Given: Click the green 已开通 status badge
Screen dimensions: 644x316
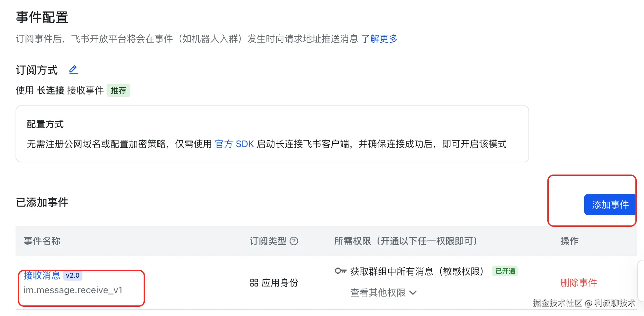Looking at the screenshot, I should tap(505, 271).
